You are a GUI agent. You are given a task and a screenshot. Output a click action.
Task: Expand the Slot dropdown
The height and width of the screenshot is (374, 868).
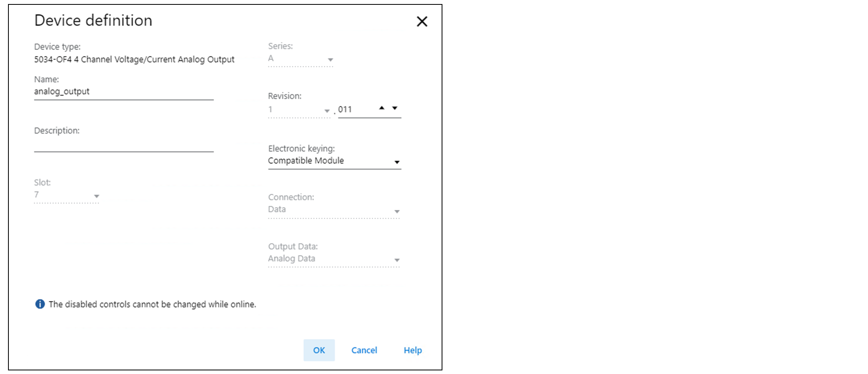(96, 196)
